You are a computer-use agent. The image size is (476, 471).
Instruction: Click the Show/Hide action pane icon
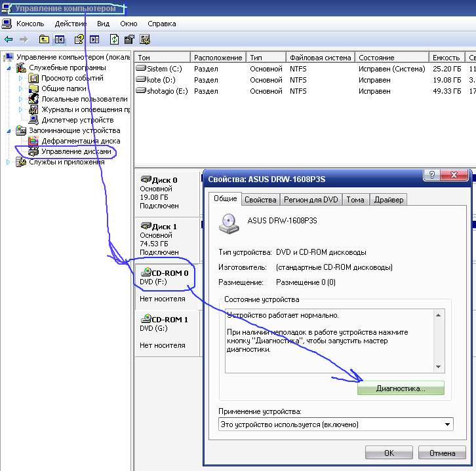tap(94, 39)
